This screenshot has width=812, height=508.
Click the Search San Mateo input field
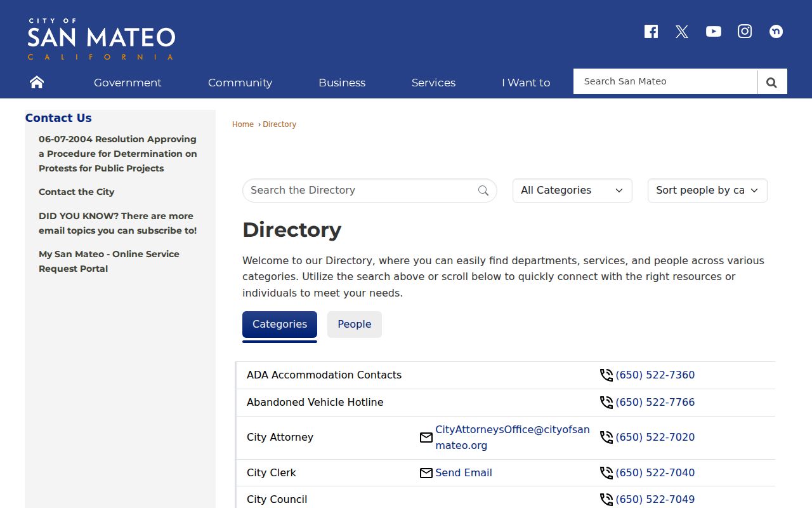665,81
